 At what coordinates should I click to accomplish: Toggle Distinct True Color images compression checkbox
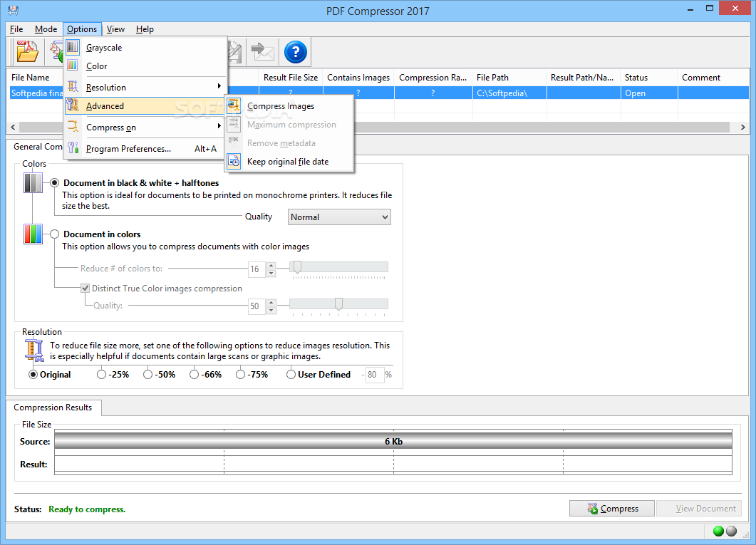[x=86, y=288]
